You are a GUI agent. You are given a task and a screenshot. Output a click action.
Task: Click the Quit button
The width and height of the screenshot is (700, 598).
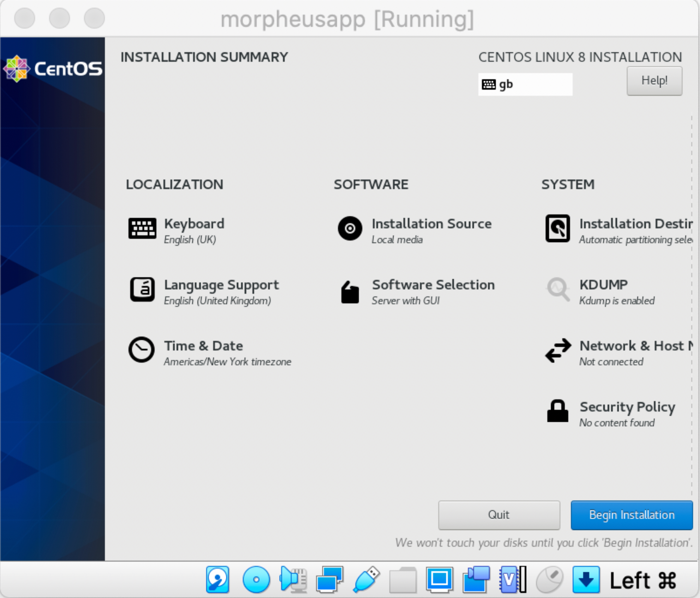pos(499,515)
